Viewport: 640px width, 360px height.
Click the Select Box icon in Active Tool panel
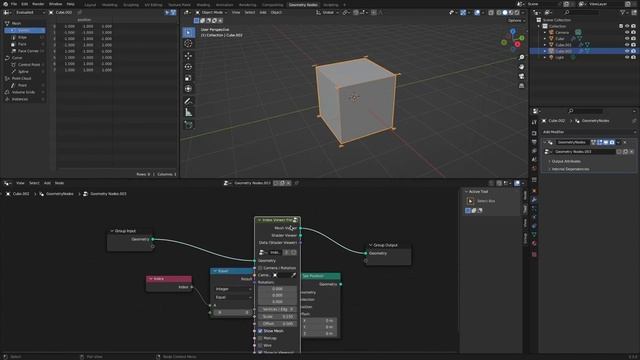pos(470,201)
